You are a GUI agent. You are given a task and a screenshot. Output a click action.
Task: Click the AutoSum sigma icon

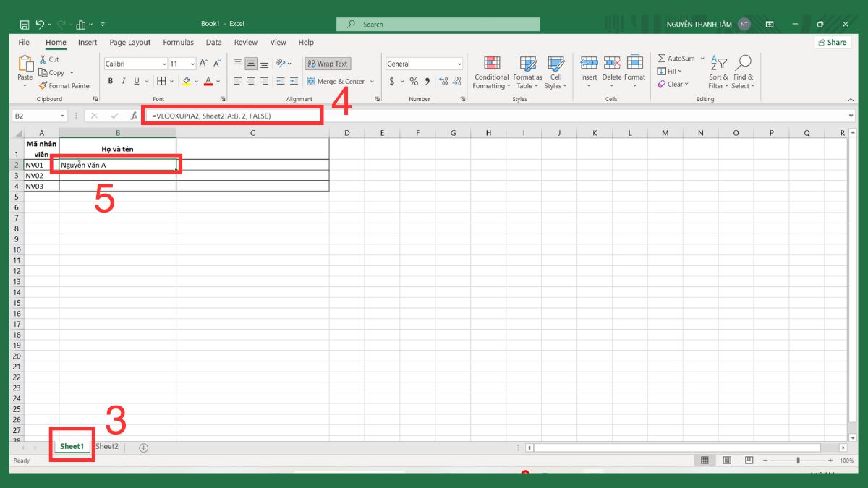coord(661,59)
